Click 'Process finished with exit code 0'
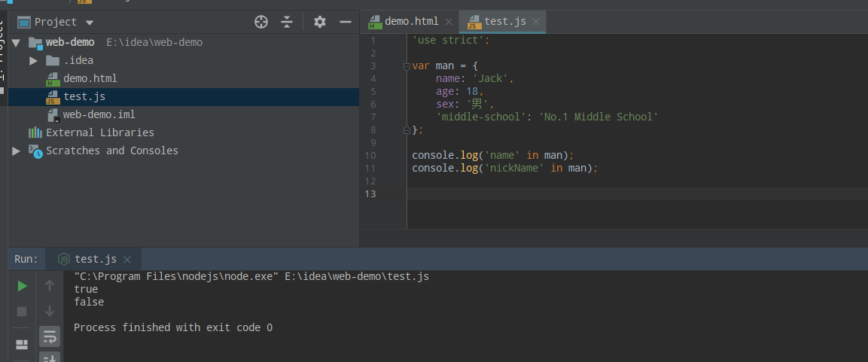 pyautogui.click(x=173, y=327)
